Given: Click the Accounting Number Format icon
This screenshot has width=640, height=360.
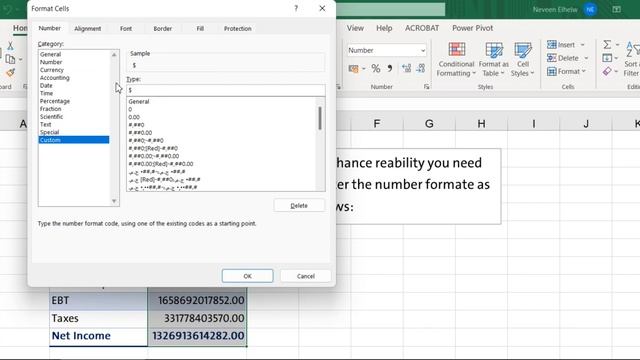Looking at the screenshot, I should 353,69.
